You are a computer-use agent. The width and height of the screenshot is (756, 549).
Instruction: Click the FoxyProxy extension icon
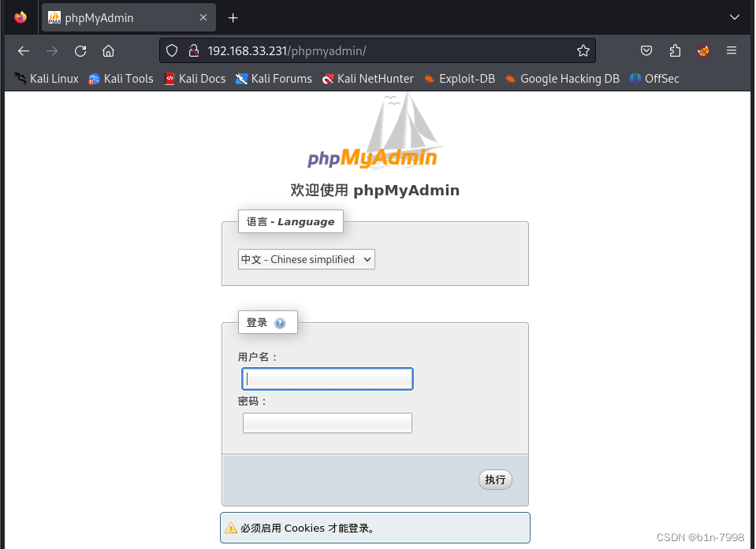703,50
